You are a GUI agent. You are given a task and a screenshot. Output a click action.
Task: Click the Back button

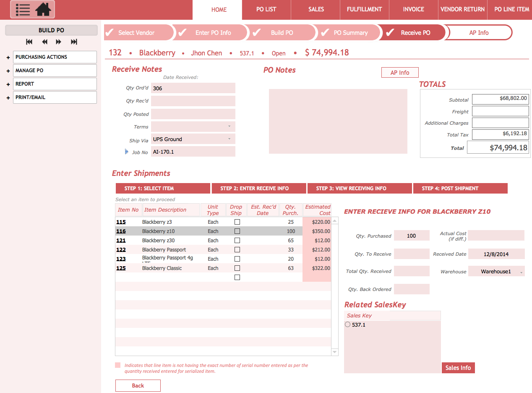[138, 385]
